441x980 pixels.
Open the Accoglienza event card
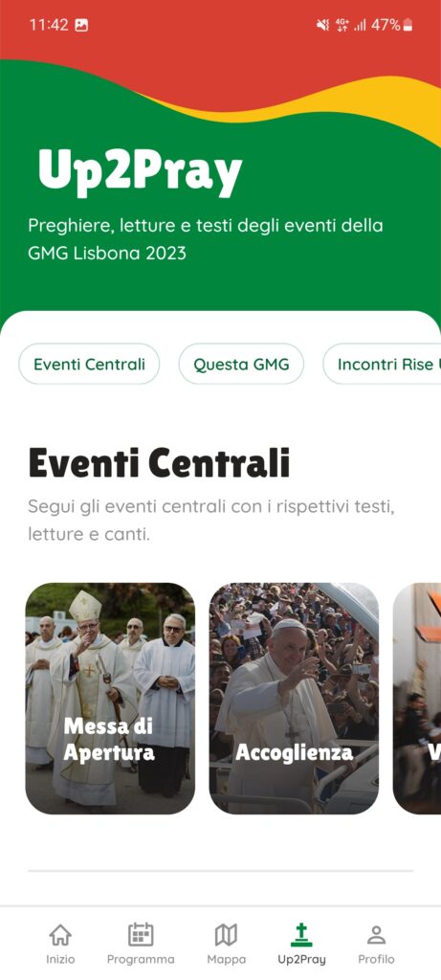click(294, 698)
